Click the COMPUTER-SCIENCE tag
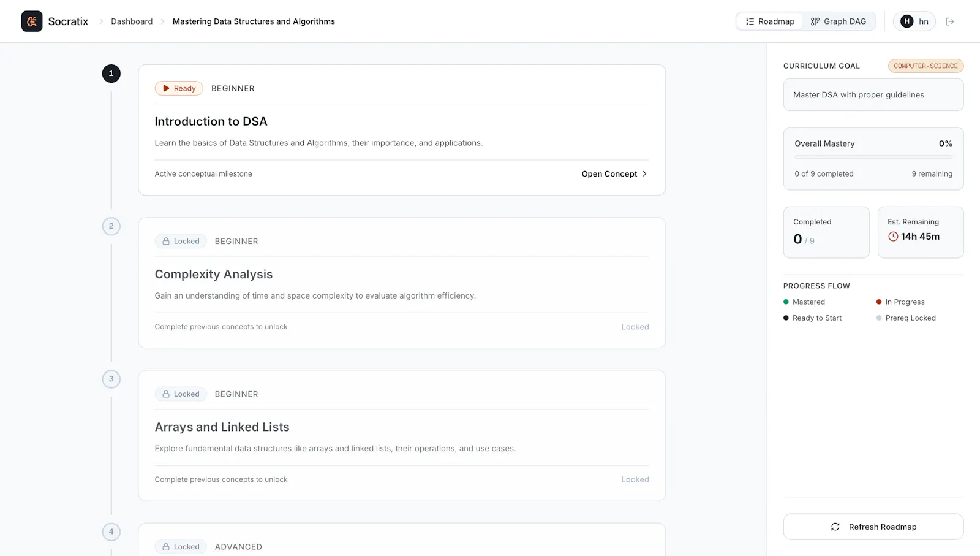This screenshot has width=980, height=556. [925, 66]
